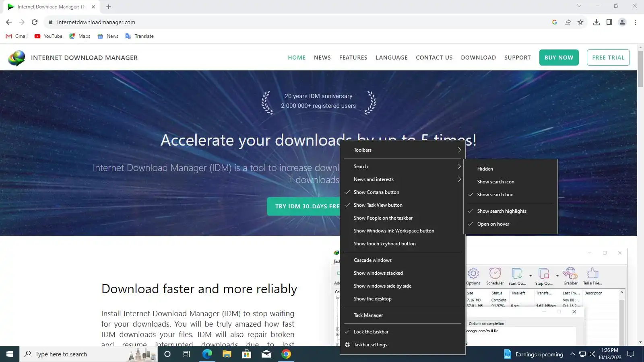Click the FREE TRIAL button
This screenshot has height=362, width=644.
(x=608, y=58)
